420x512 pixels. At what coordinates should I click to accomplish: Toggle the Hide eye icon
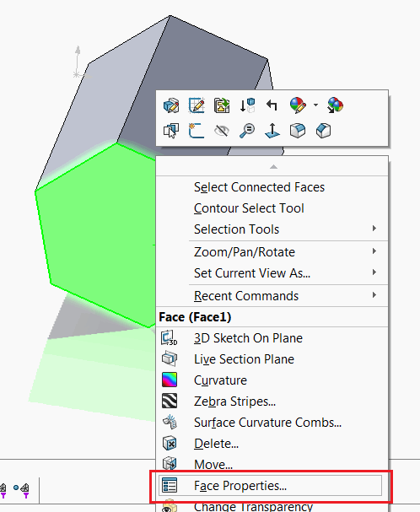tap(222, 131)
